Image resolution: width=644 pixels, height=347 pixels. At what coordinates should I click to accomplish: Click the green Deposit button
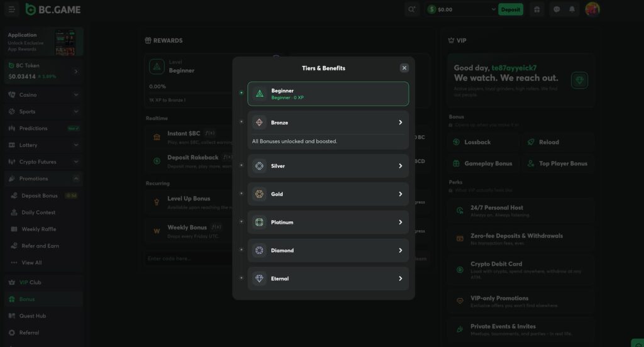(x=511, y=9)
